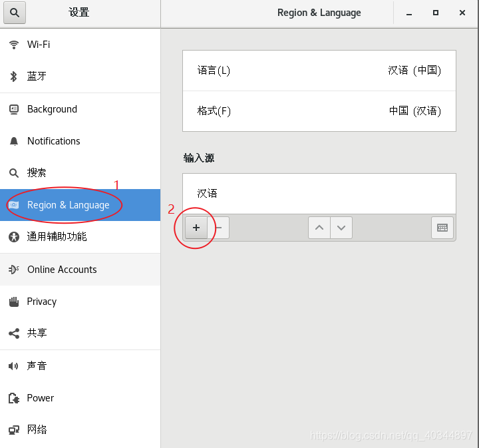Move input source up
This screenshot has height=448, width=479.
pyautogui.click(x=319, y=228)
